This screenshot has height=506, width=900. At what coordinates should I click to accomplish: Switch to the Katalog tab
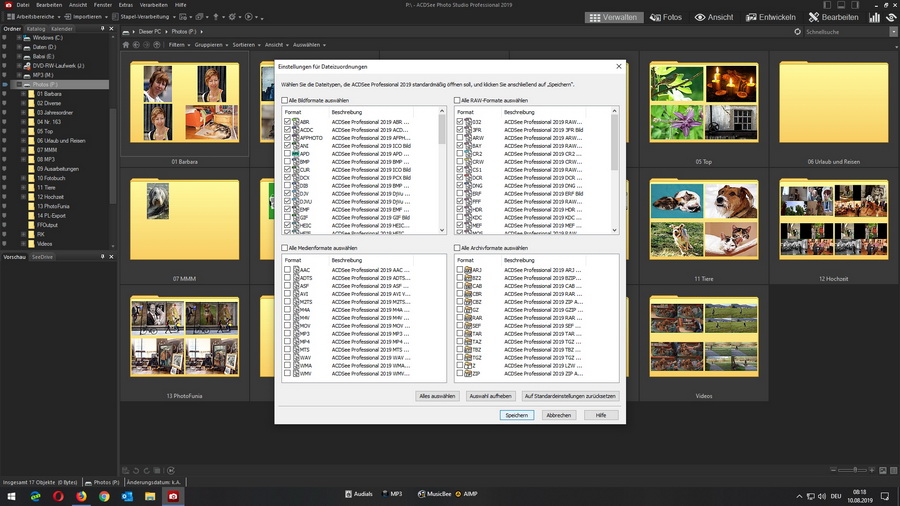point(36,29)
